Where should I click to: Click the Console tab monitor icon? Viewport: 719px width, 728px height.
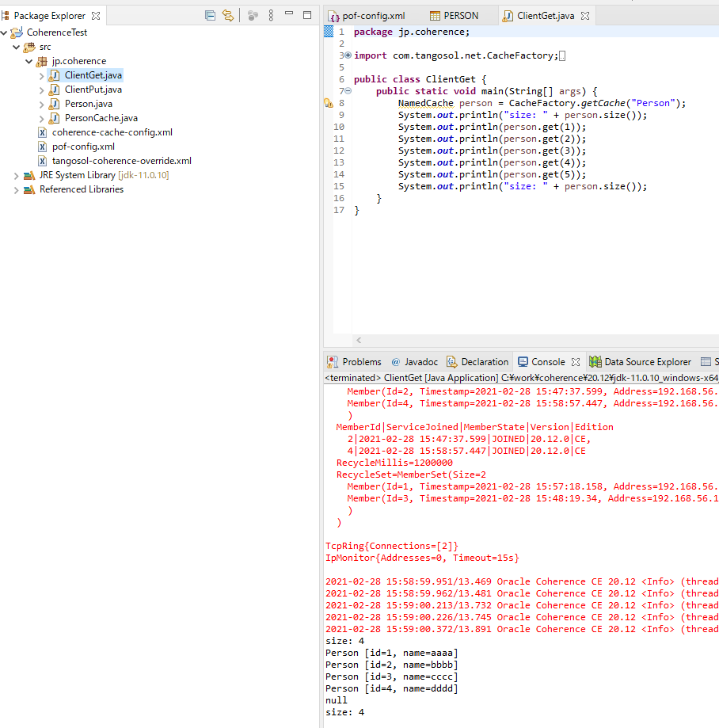523,362
